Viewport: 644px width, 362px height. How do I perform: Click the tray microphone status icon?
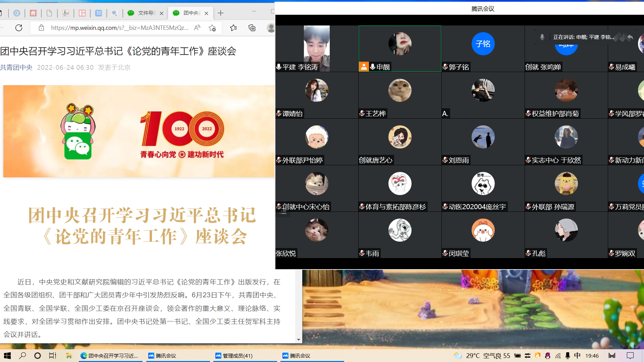point(568,356)
